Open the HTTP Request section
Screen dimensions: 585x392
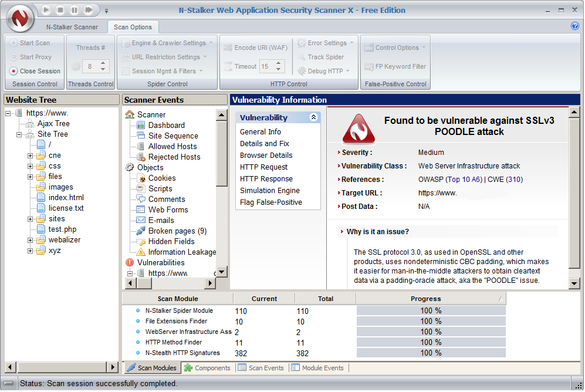(x=264, y=167)
